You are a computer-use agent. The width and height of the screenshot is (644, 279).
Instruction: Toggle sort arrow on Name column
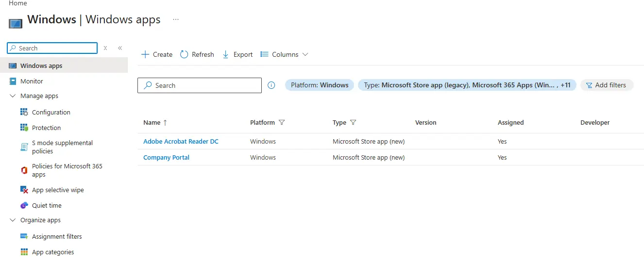165,123
